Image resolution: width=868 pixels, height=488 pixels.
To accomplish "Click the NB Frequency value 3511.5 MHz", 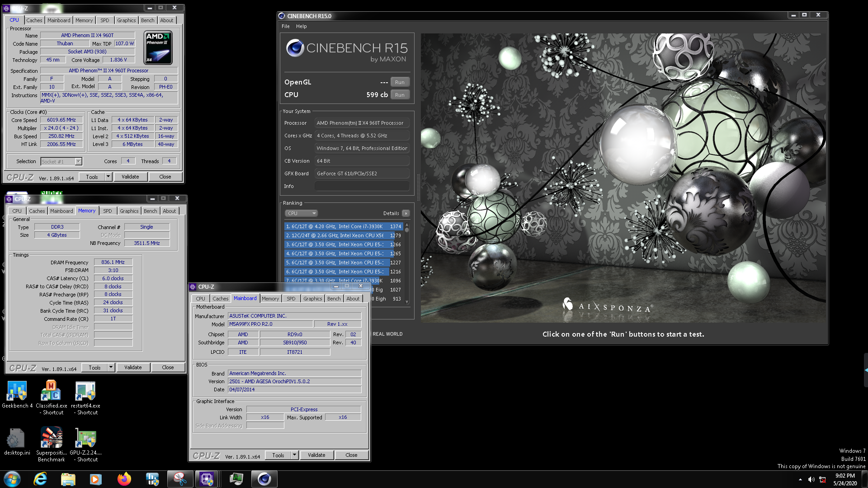I will coord(147,243).
